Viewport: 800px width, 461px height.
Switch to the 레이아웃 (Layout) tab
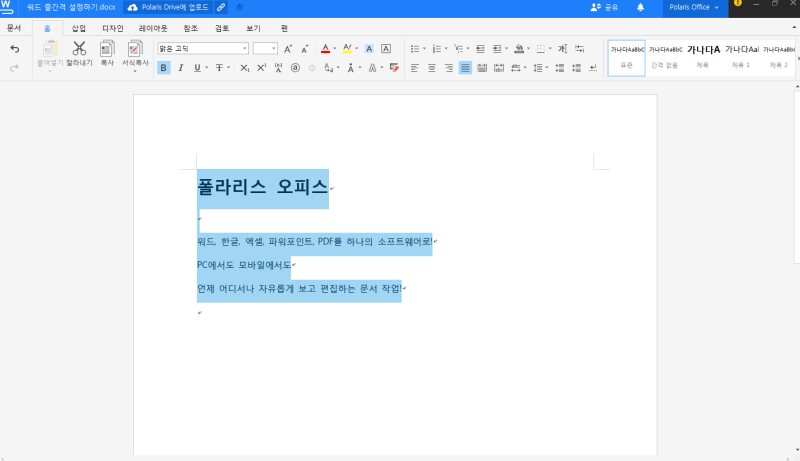tap(153, 28)
